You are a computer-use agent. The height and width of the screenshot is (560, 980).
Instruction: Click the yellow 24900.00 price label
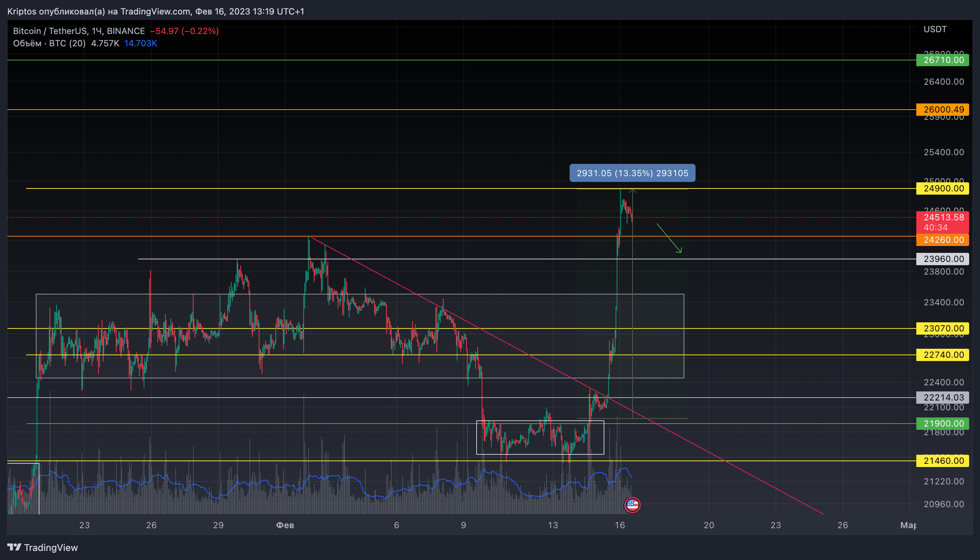942,188
